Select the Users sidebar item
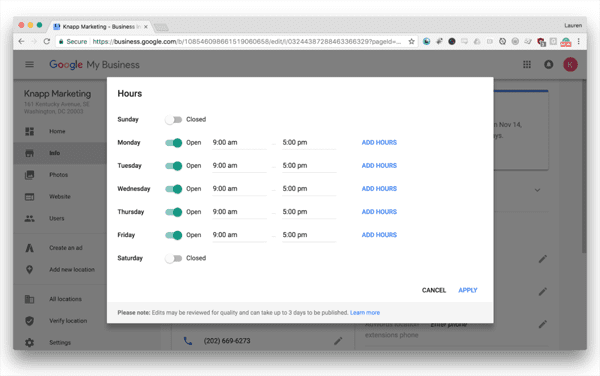Viewport: 600px width, 376px height. coord(60,218)
